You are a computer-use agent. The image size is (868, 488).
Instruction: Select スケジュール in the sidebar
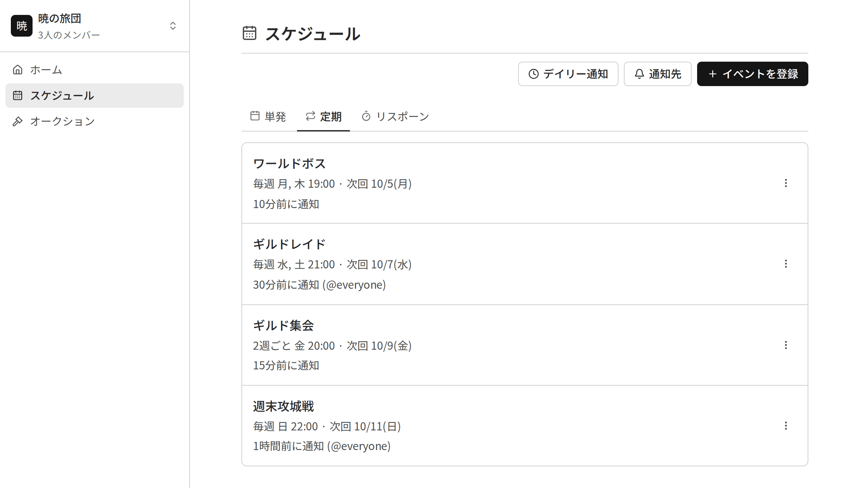(x=95, y=96)
